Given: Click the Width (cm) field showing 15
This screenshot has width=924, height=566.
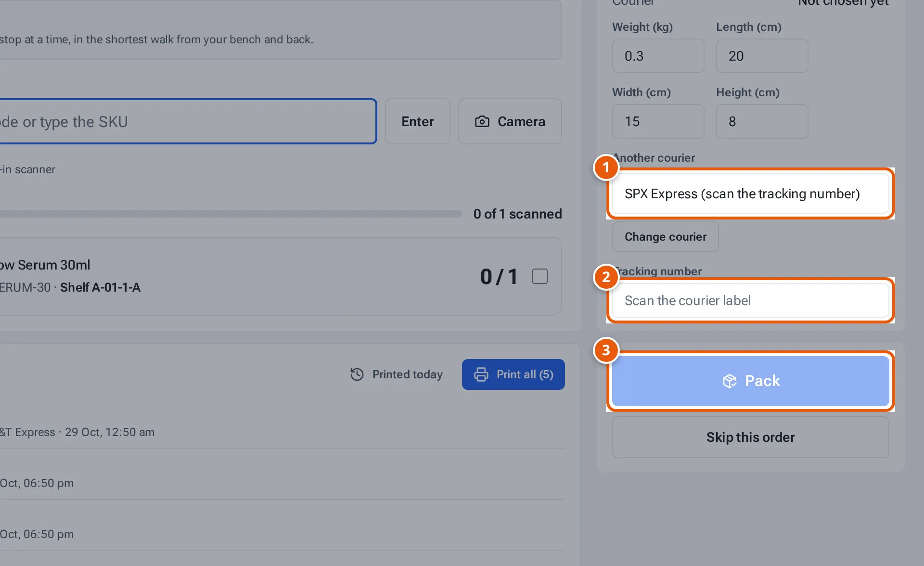Looking at the screenshot, I should point(658,121).
